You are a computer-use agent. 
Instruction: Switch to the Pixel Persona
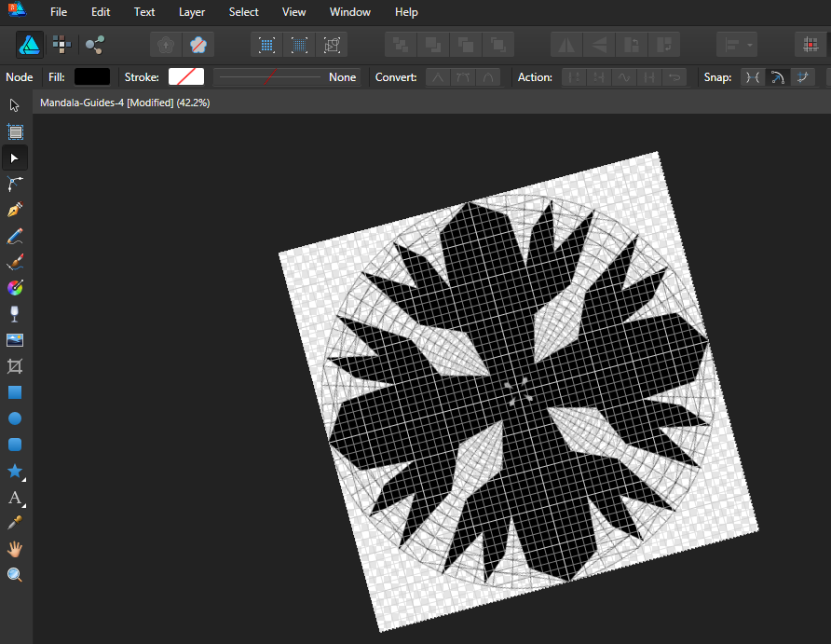tap(61, 44)
